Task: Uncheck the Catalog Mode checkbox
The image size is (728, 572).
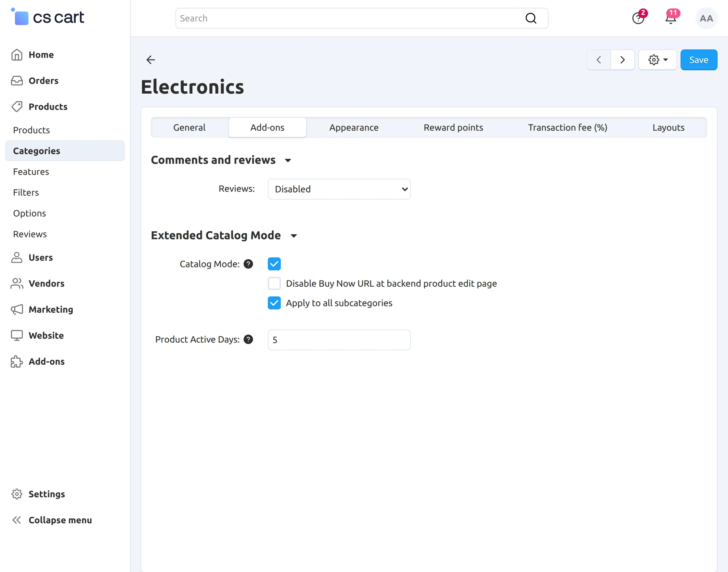Action: tap(274, 264)
